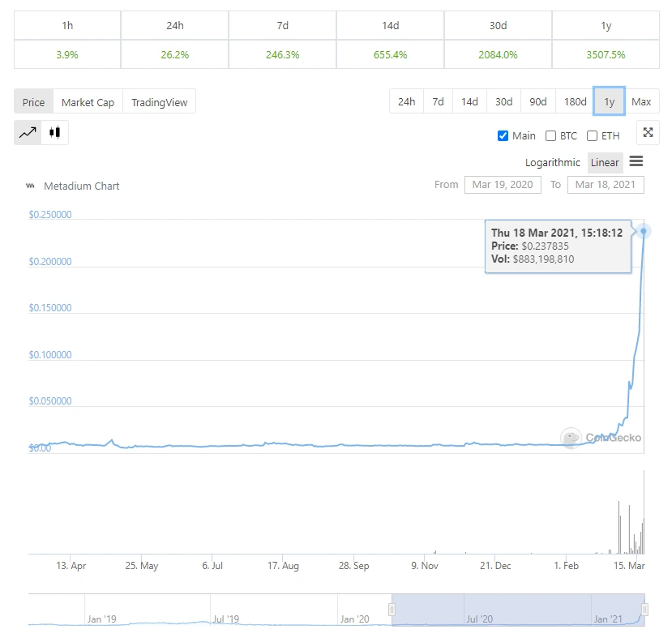Enable the BTC comparison checkbox

tap(550, 136)
